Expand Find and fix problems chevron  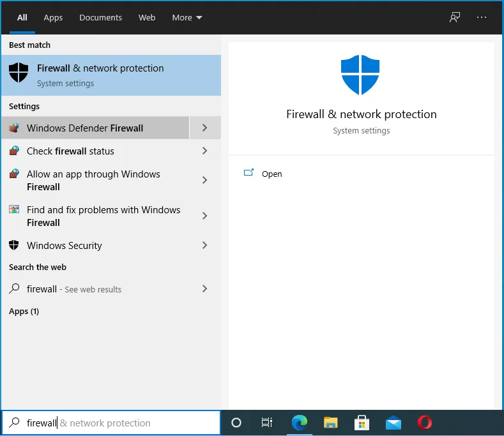(205, 216)
